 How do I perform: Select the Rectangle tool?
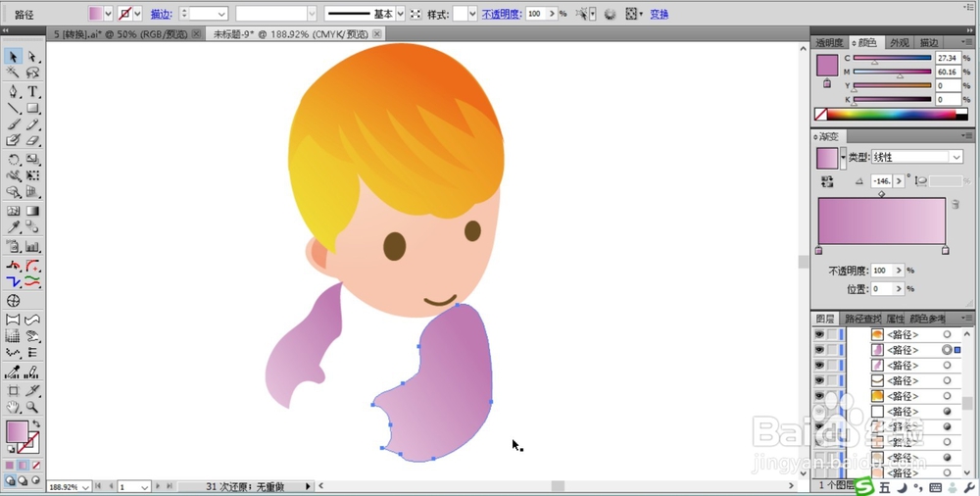tap(32, 108)
